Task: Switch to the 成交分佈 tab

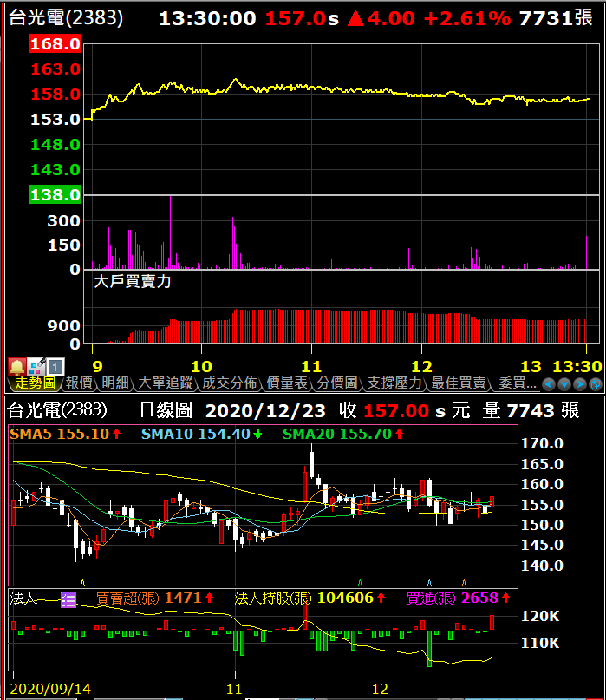Action: pyautogui.click(x=230, y=383)
